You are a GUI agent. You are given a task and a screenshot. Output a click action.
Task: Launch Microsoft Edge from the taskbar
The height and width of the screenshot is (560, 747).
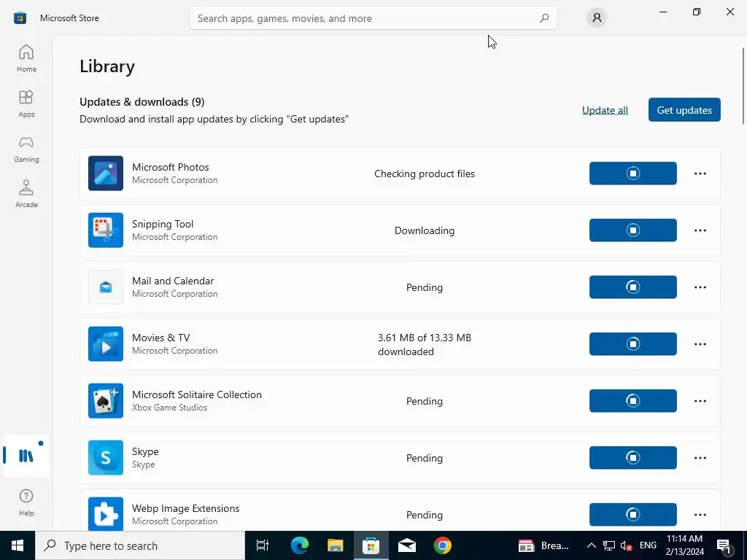300,545
